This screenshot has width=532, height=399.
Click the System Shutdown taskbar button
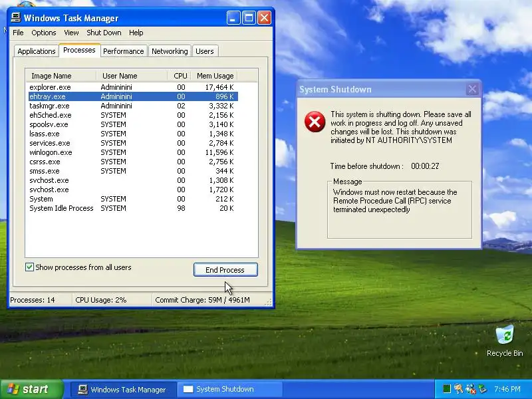click(229, 389)
